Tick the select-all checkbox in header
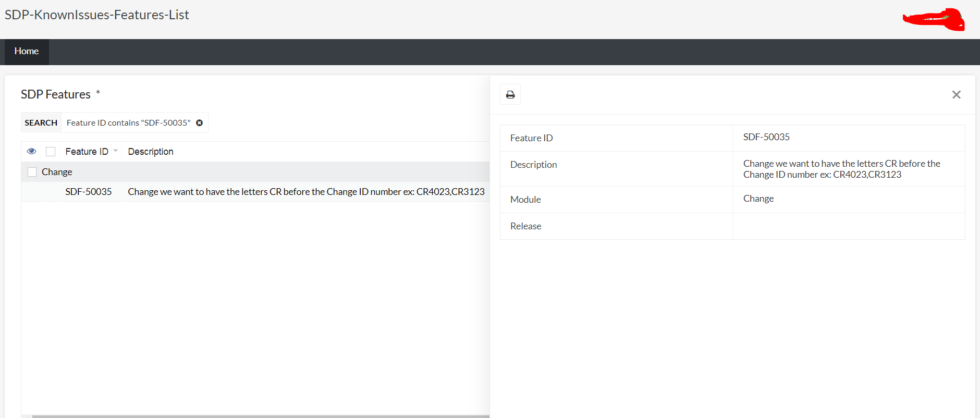Image resolution: width=980 pixels, height=418 pixels. click(51, 152)
